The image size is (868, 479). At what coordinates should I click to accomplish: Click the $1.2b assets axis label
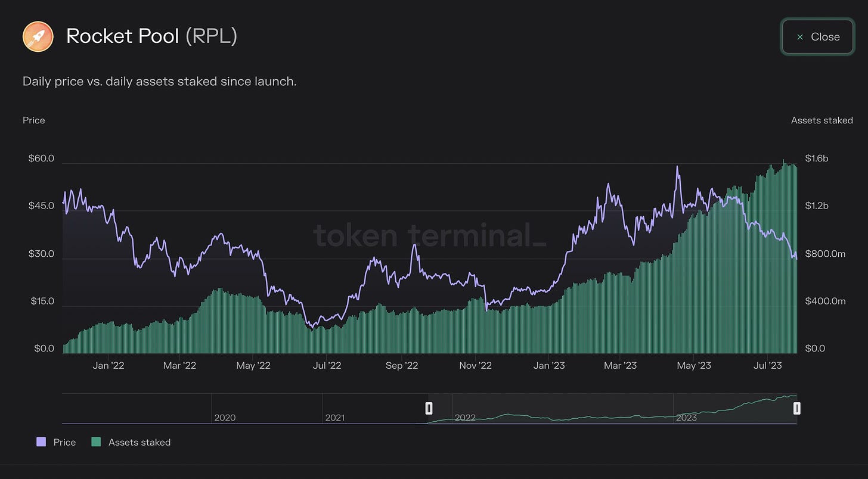(x=816, y=206)
